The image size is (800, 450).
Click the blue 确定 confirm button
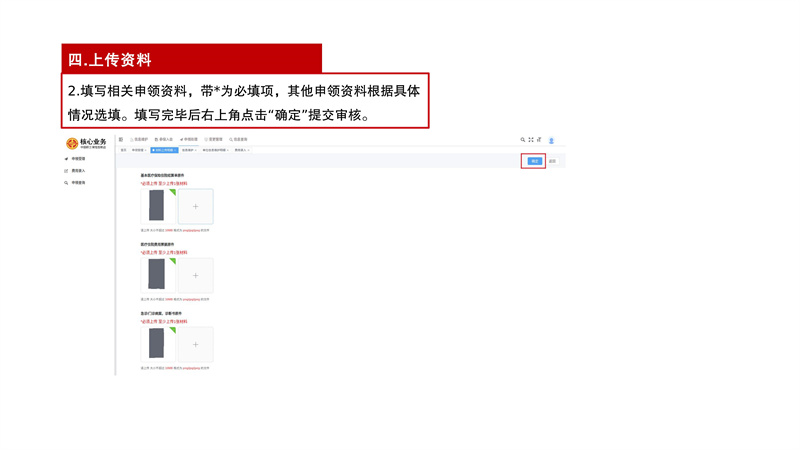534,161
